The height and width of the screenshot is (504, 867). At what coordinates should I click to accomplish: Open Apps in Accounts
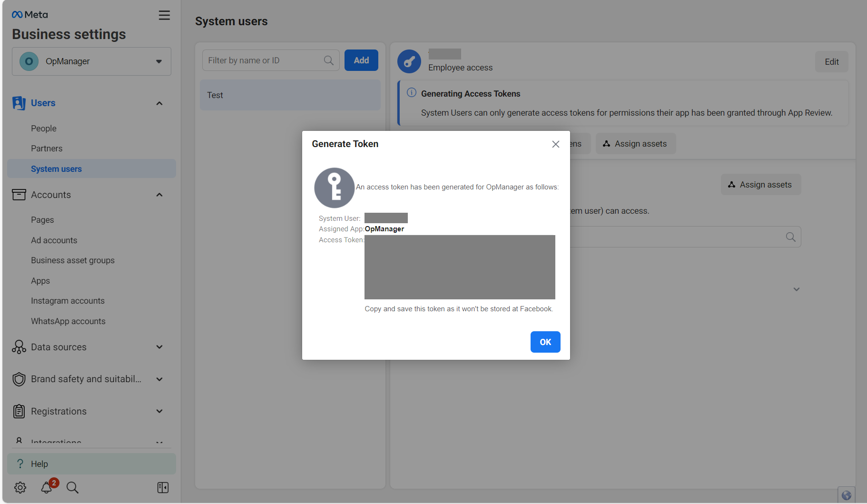pos(40,281)
